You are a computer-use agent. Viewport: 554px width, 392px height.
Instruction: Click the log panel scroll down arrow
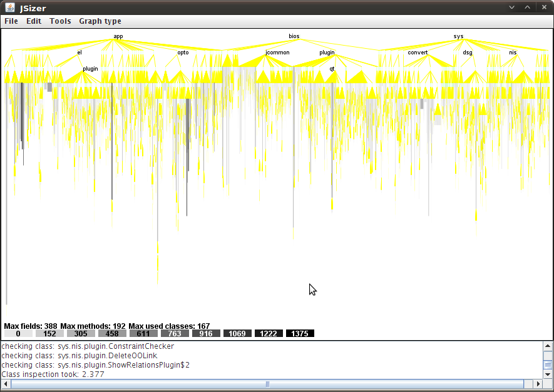[x=548, y=374]
